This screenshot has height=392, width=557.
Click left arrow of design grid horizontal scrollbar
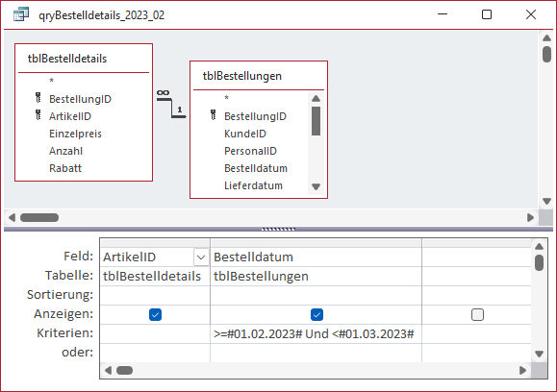pyautogui.click(x=108, y=370)
